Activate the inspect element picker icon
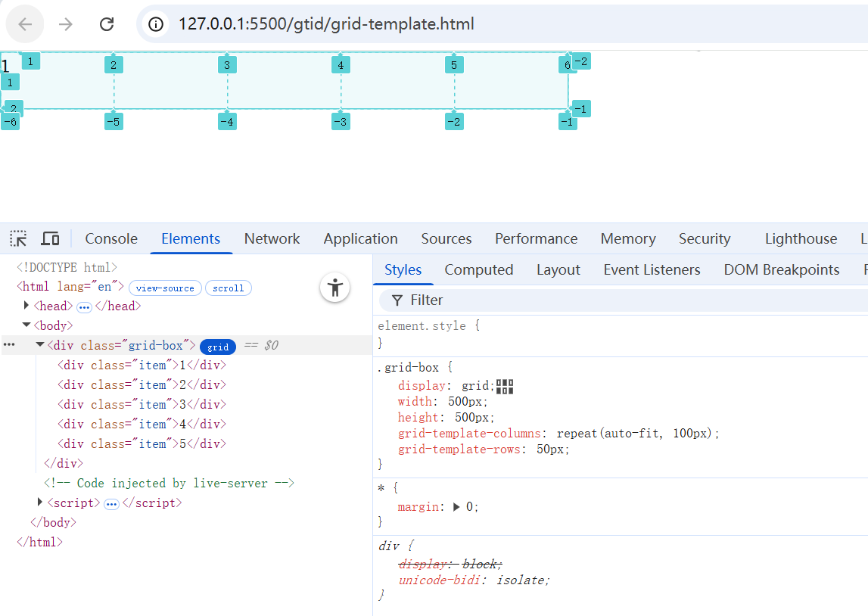The image size is (868, 616). coord(18,238)
